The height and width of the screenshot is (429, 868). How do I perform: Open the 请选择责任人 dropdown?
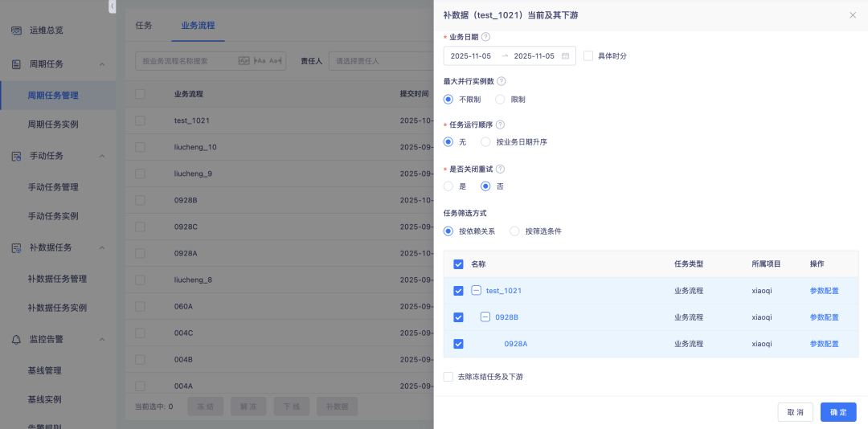point(382,61)
